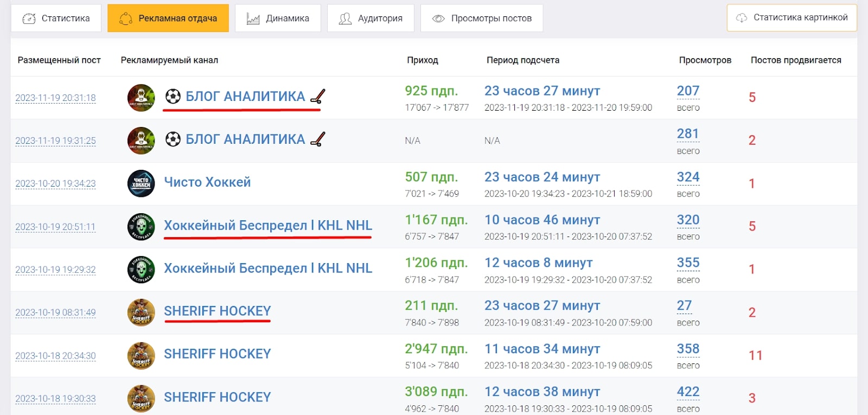Click the Размещенный пост column header
This screenshot has height=415, width=868.
tap(59, 60)
